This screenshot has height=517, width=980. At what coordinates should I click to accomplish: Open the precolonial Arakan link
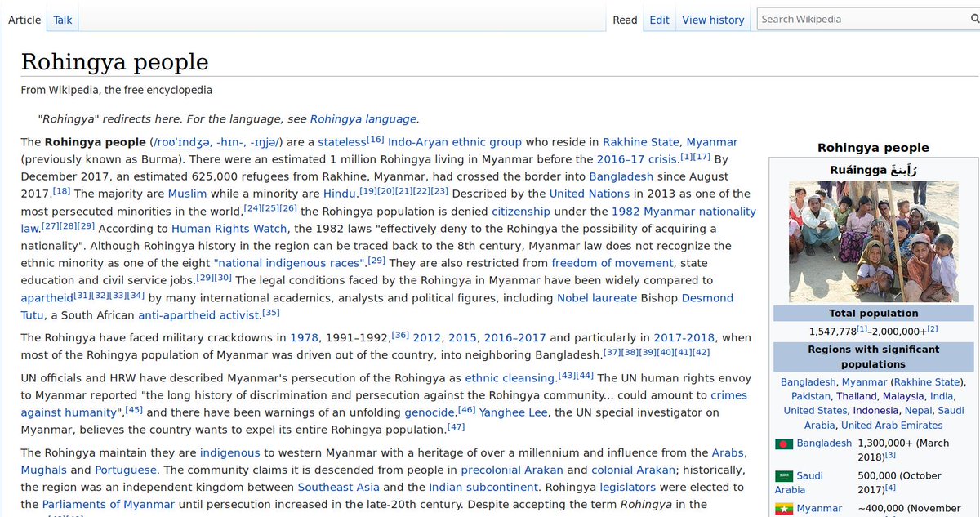pyautogui.click(x=512, y=470)
